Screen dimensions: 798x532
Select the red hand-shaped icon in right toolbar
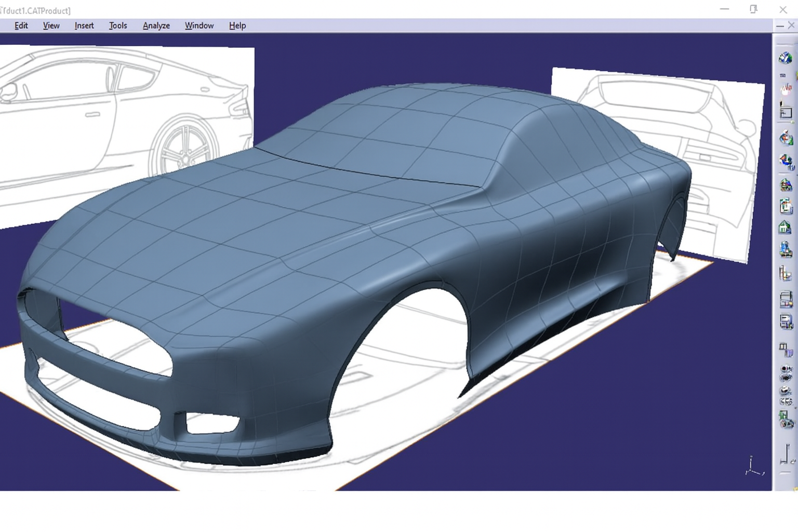pos(787,88)
